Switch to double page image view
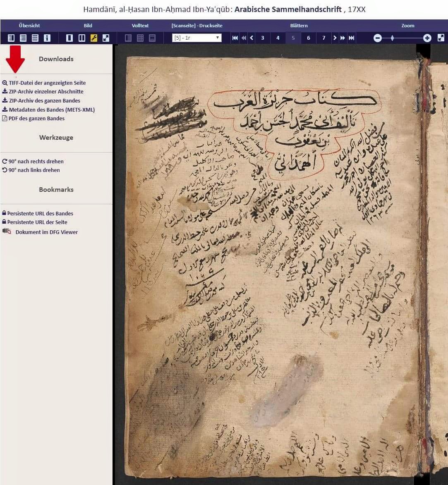 pyautogui.click(x=81, y=38)
